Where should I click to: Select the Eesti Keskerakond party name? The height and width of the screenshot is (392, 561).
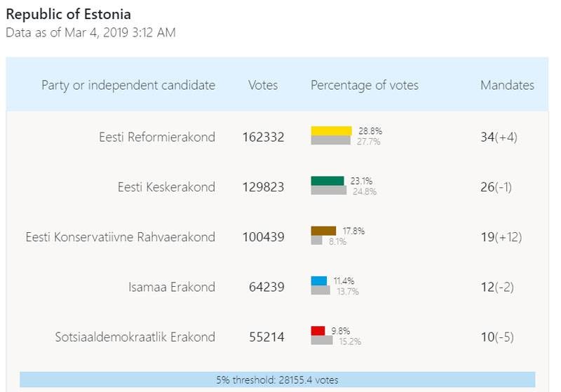[166, 187]
